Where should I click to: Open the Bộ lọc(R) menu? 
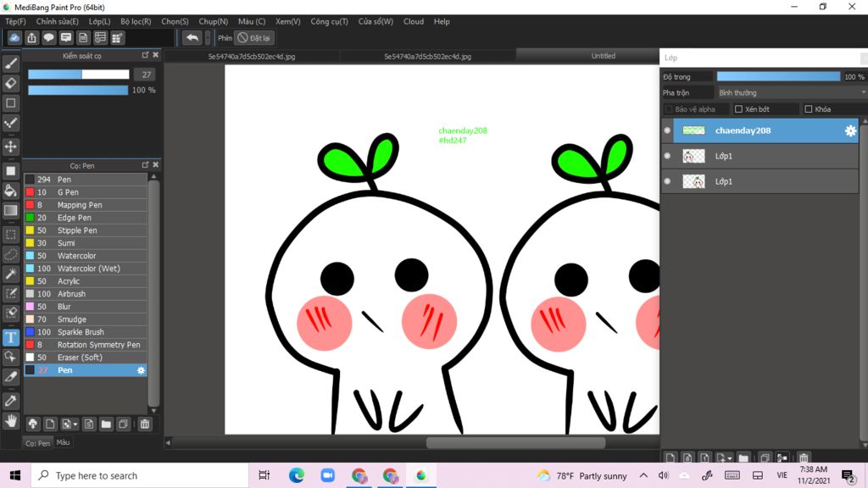(136, 21)
